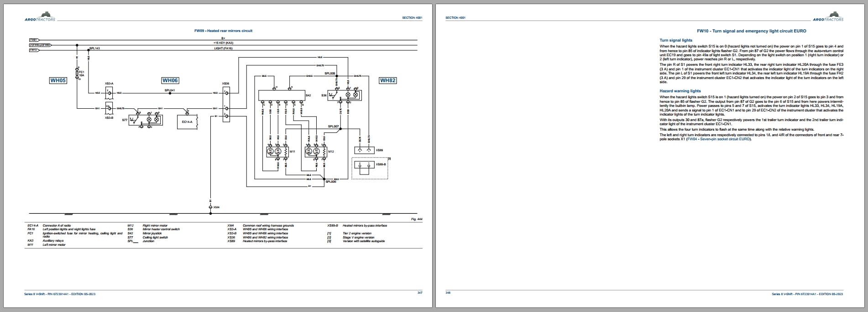Click the Argo Tractors logo on left page

(x=40, y=16)
